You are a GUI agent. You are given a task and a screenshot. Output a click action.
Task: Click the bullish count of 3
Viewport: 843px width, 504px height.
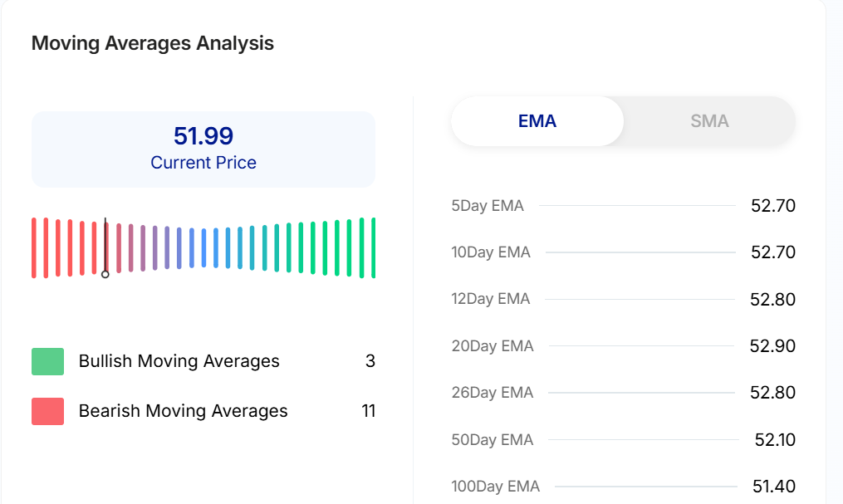tap(370, 361)
